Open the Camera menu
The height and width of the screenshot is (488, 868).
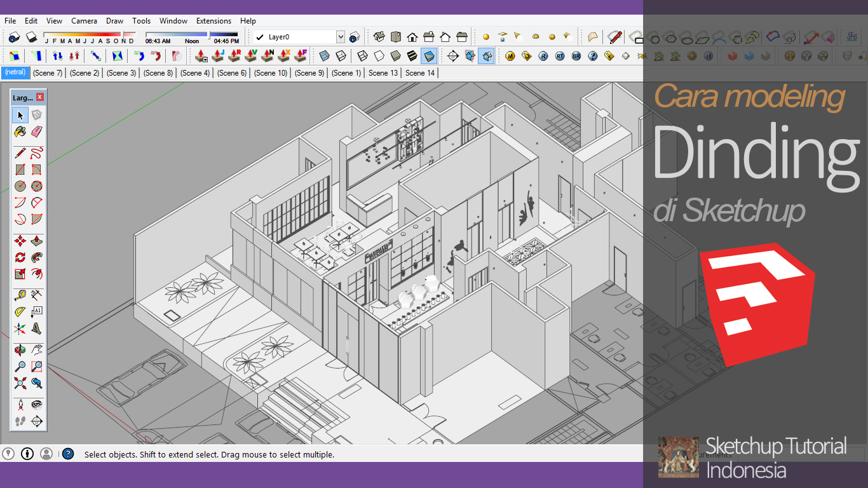click(x=84, y=20)
